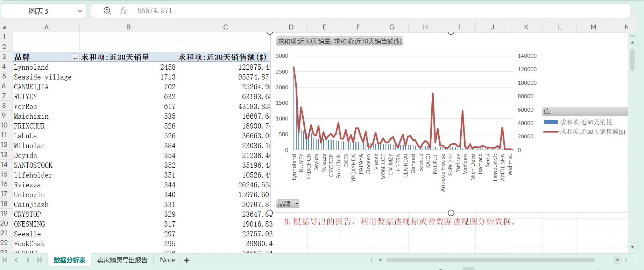Screen dimensions: 644x270
Task: Click the VerRon brand cell
Action: [46, 106]
